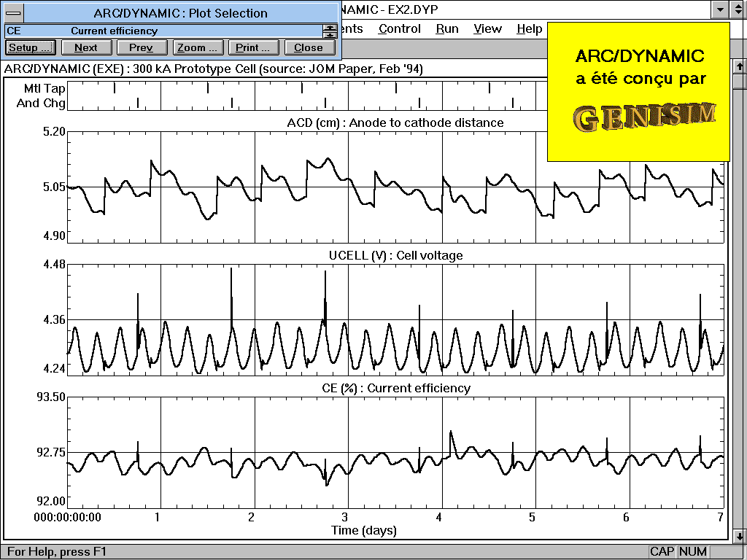Image resolution: width=747 pixels, height=560 pixels.
Task: Open the CE Current efficiency variable selector
Action: click(x=163, y=31)
